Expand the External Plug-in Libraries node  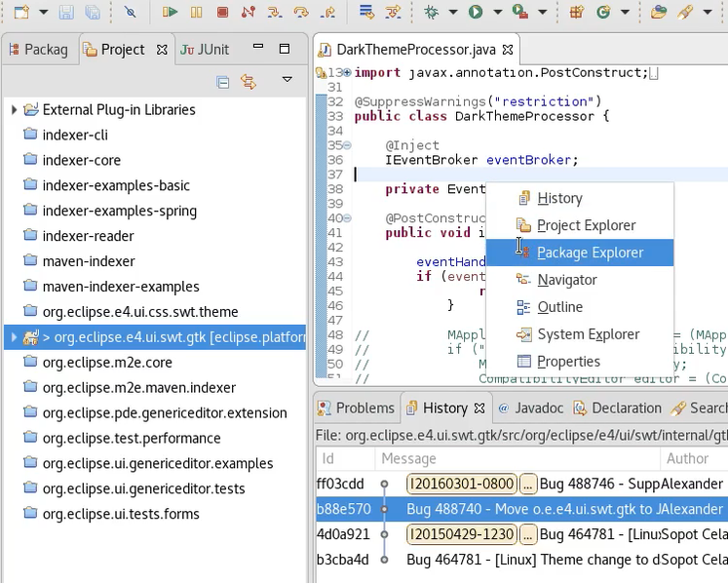click(x=14, y=109)
